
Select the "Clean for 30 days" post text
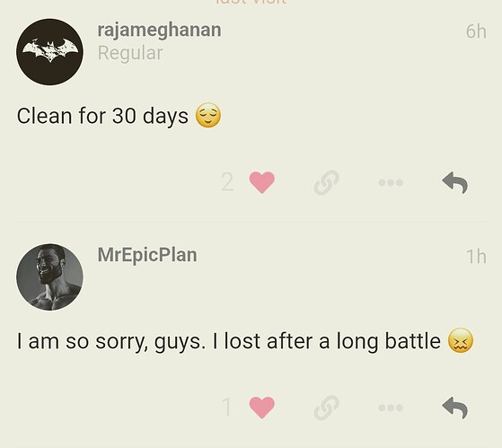tap(102, 116)
